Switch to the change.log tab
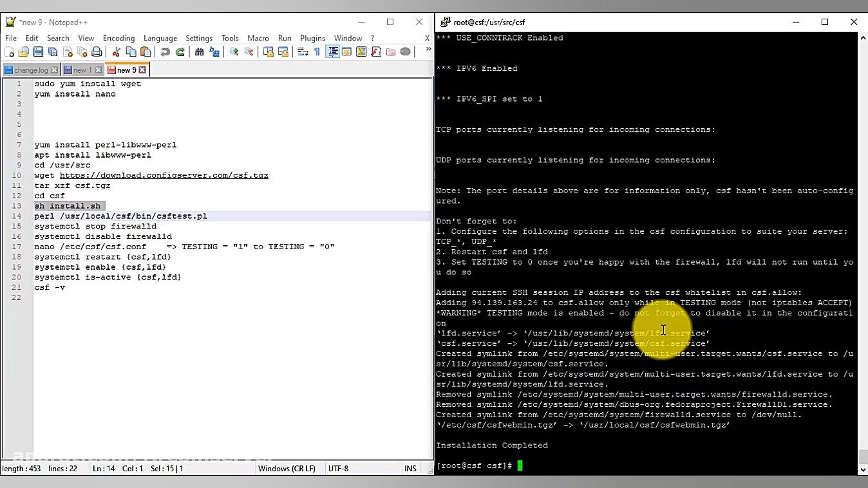Viewport: 868px width, 488px height. click(x=31, y=70)
